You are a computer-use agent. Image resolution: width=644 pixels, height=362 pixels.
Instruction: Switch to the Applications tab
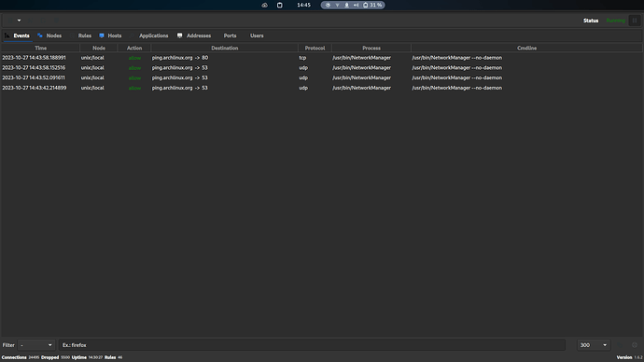tap(149, 35)
